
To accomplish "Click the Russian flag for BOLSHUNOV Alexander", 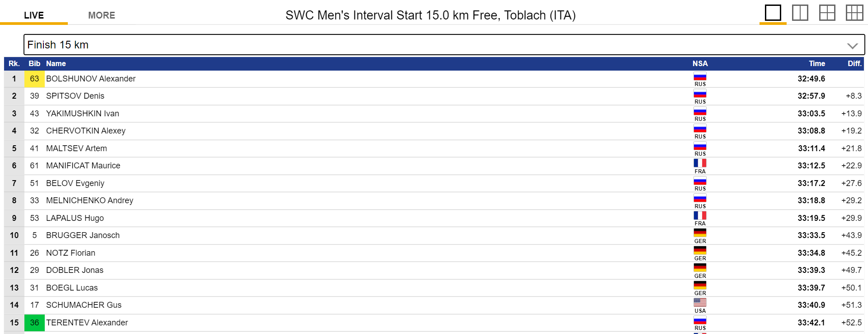I will click(x=700, y=76).
